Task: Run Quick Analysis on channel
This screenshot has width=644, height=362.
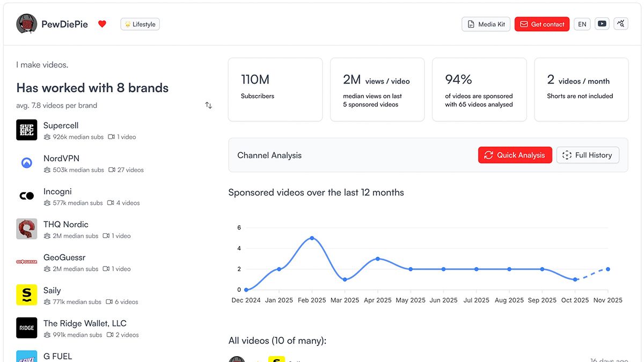Action: click(x=515, y=155)
